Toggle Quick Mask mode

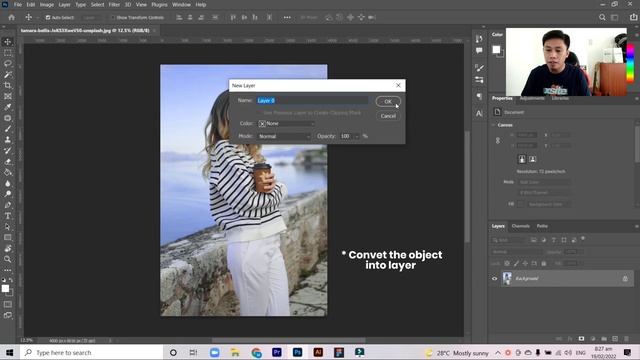[8, 304]
